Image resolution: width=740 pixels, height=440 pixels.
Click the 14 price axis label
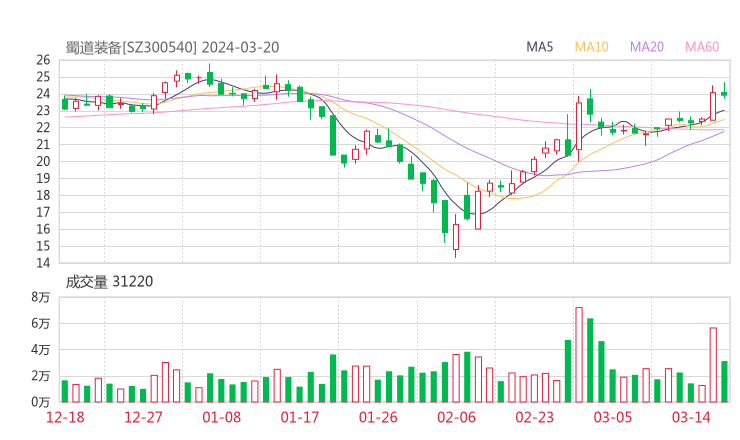[x=43, y=263]
